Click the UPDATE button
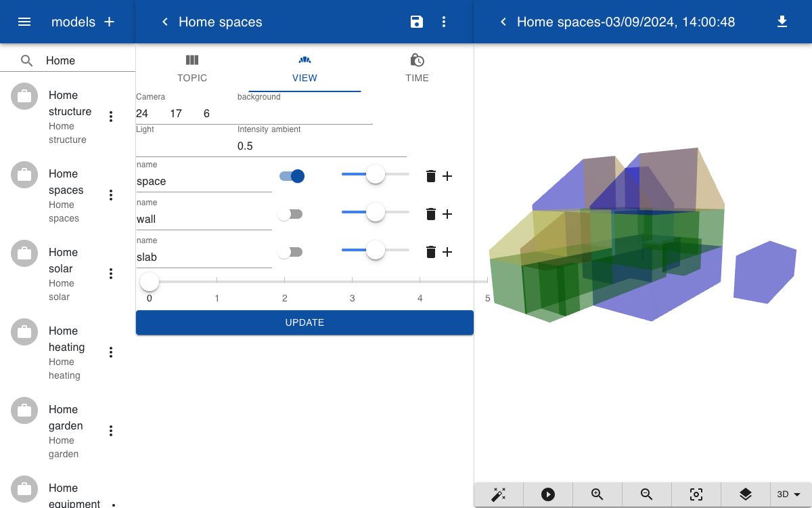812x508 pixels. coord(304,322)
